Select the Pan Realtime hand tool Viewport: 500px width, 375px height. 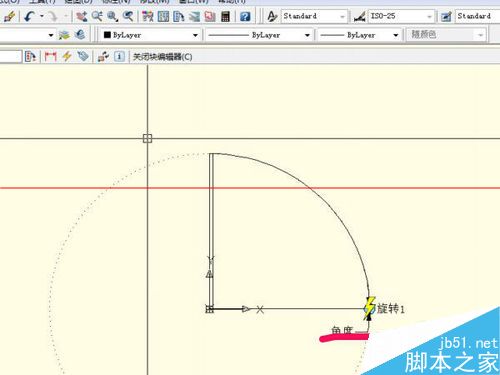(x=81, y=16)
